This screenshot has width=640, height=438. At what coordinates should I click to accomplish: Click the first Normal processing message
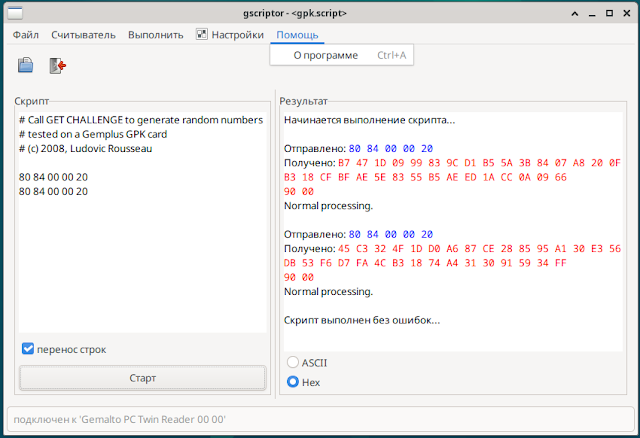329,206
